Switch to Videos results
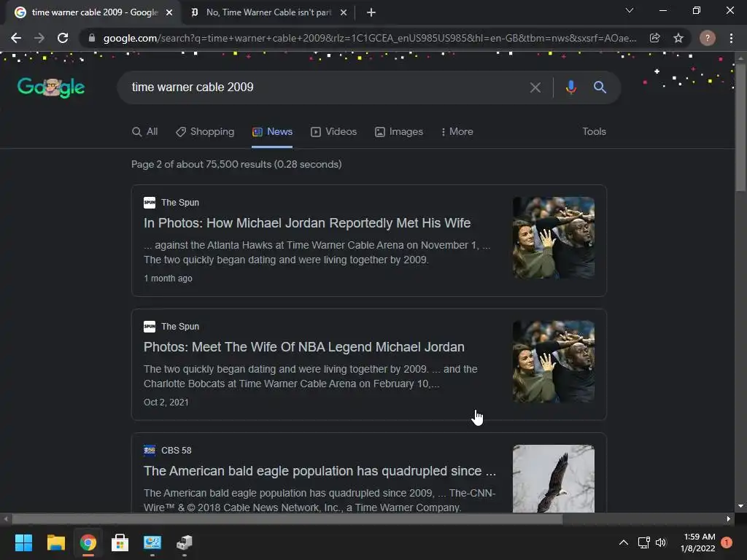Image resolution: width=747 pixels, height=560 pixels. (333, 131)
